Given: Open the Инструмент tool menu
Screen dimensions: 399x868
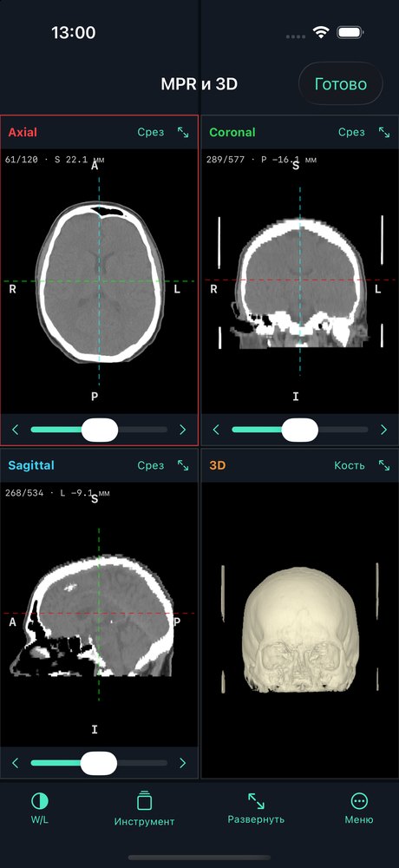Looking at the screenshot, I should tap(145, 808).
